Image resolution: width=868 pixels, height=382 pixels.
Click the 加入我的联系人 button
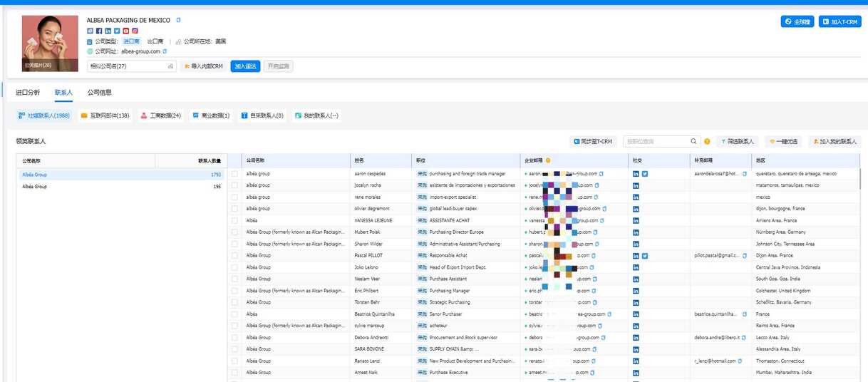834,141
